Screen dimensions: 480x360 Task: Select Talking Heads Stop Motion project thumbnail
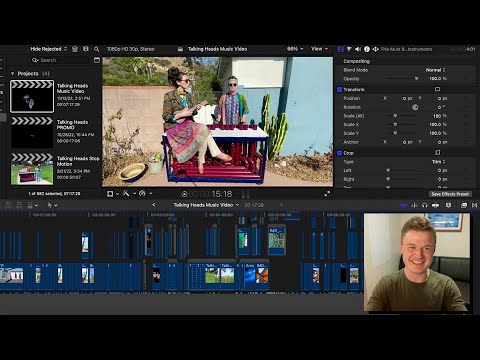[32, 169]
